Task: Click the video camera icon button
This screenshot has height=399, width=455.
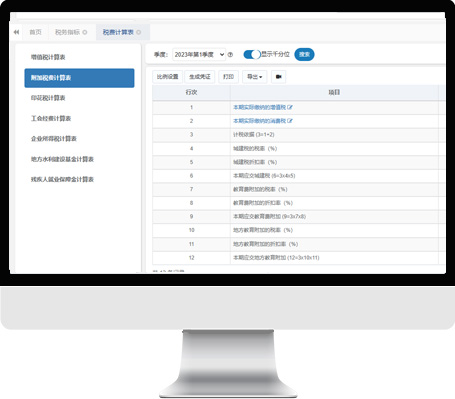Action: click(278, 77)
